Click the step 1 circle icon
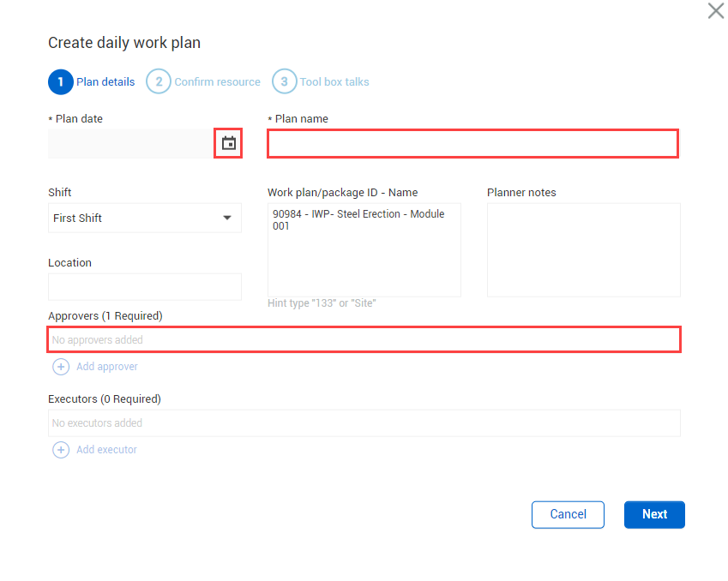Viewport: 728px width, 581px height. [60, 82]
